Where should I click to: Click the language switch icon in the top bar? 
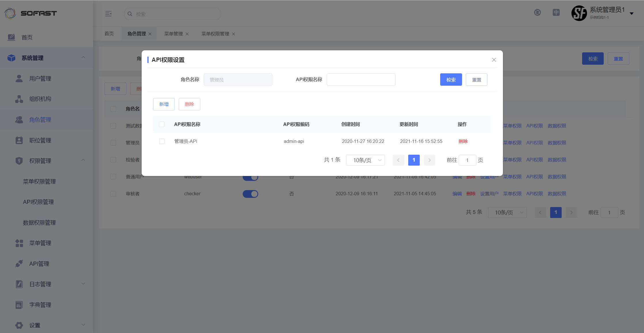tap(556, 13)
